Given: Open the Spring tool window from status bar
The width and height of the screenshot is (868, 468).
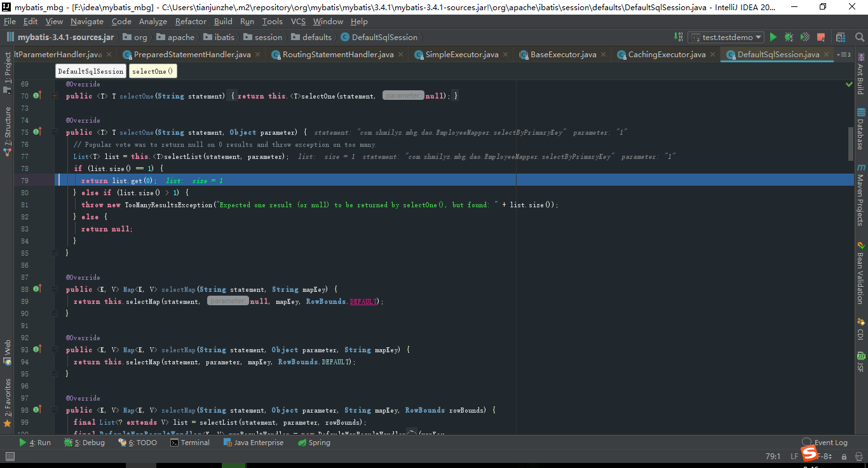Looking at the screenshot, I should point(313,442).
